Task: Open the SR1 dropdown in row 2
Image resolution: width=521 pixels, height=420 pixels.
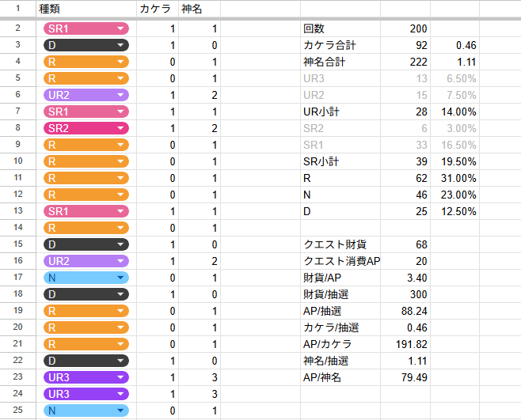Action: pyautogui.click(x=86, y=28)
